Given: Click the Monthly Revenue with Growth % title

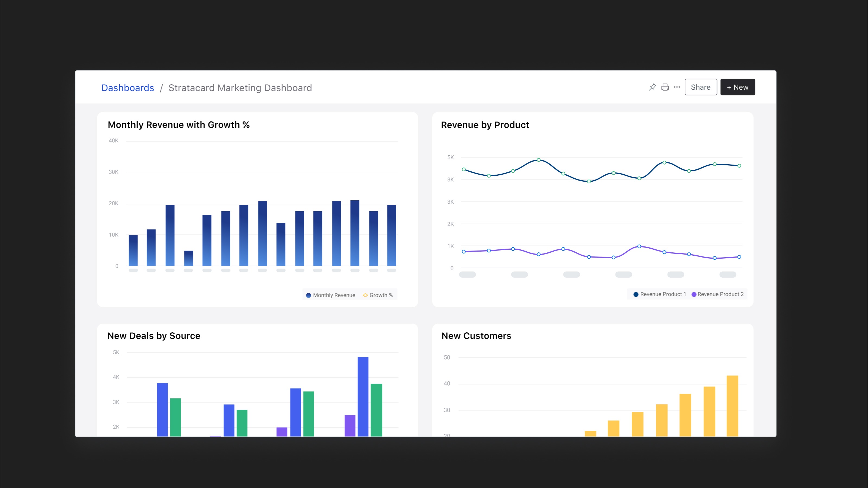Looking at the screenshot, I should coord(178,125).
